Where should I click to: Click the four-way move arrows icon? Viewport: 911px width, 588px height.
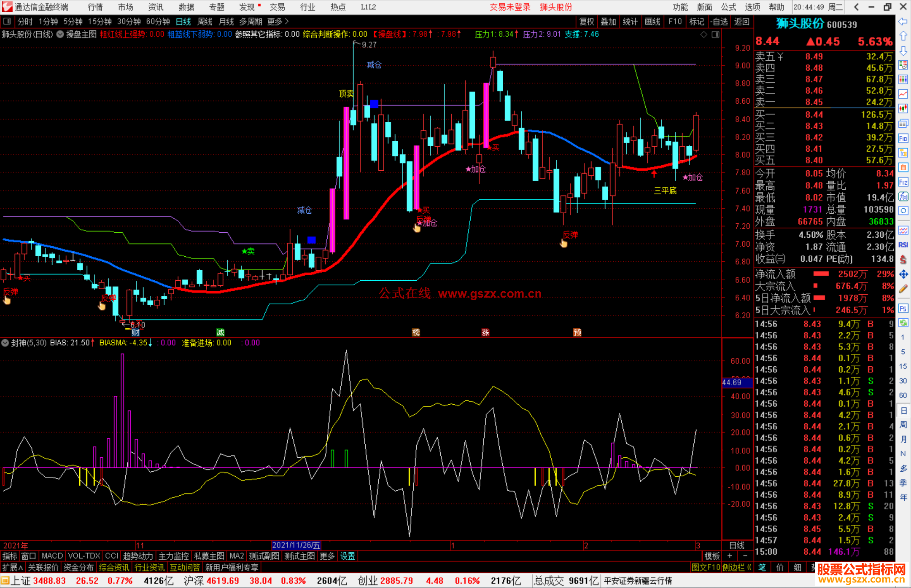903,274
